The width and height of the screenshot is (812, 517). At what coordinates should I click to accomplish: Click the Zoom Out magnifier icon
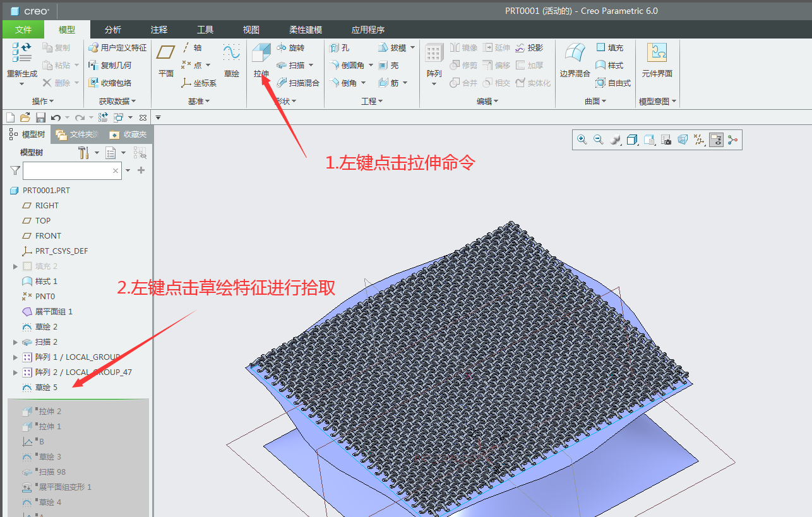598,140
